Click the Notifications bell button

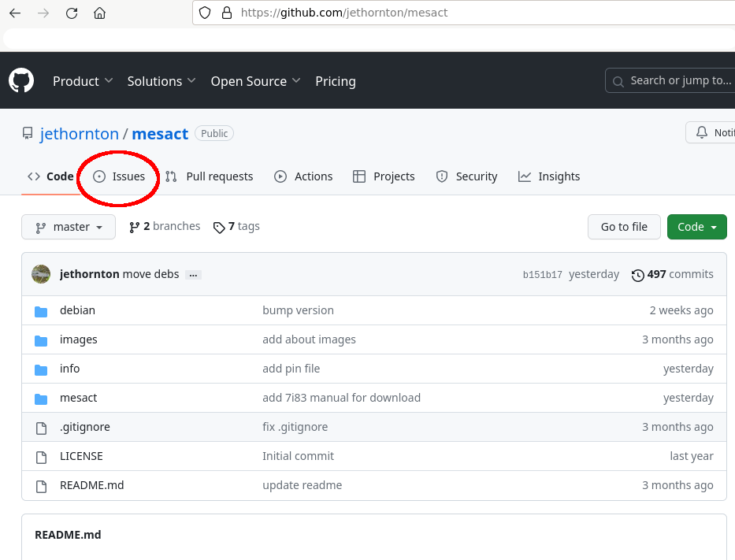tap(713, 133)
